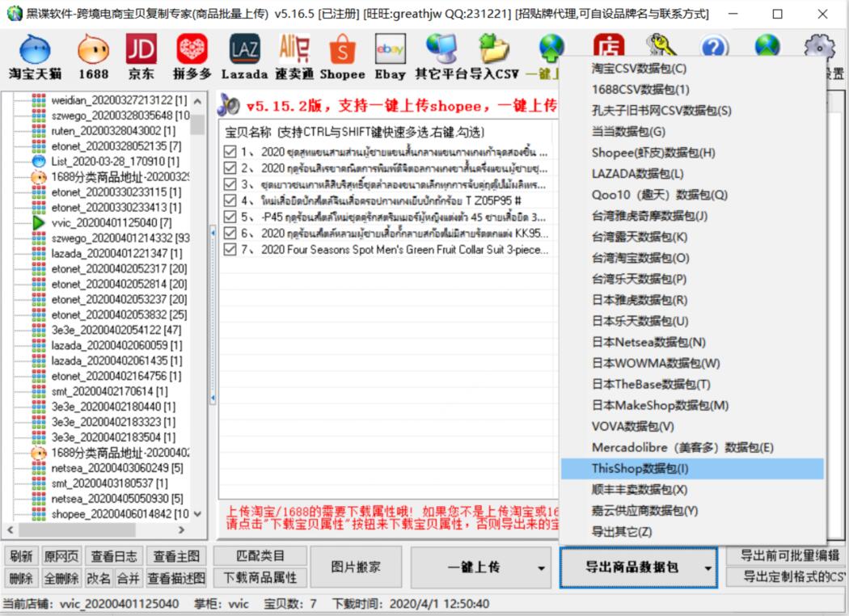Open the blue question mark help icon
The height and width of the screenshot is (616, 849).
715,45
